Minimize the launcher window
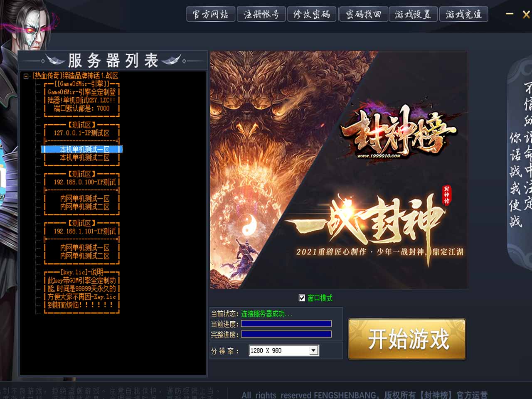532x399 pixels. click(510, 14)
